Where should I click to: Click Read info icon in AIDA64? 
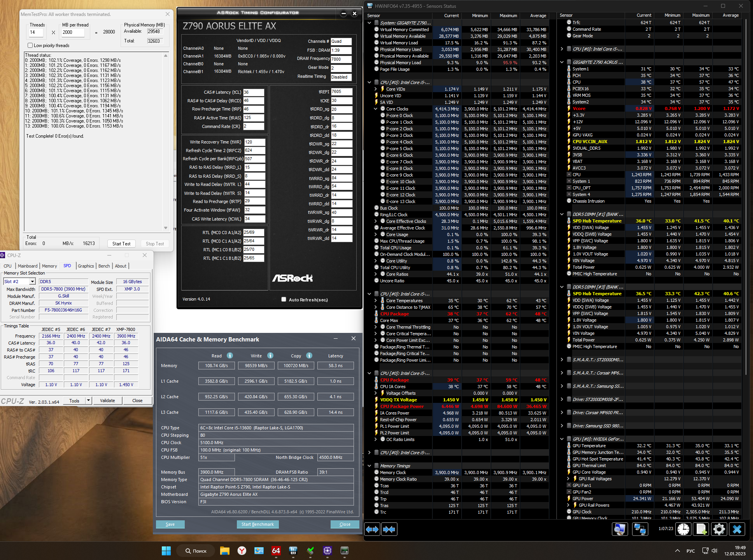click(x=230, y=355)
